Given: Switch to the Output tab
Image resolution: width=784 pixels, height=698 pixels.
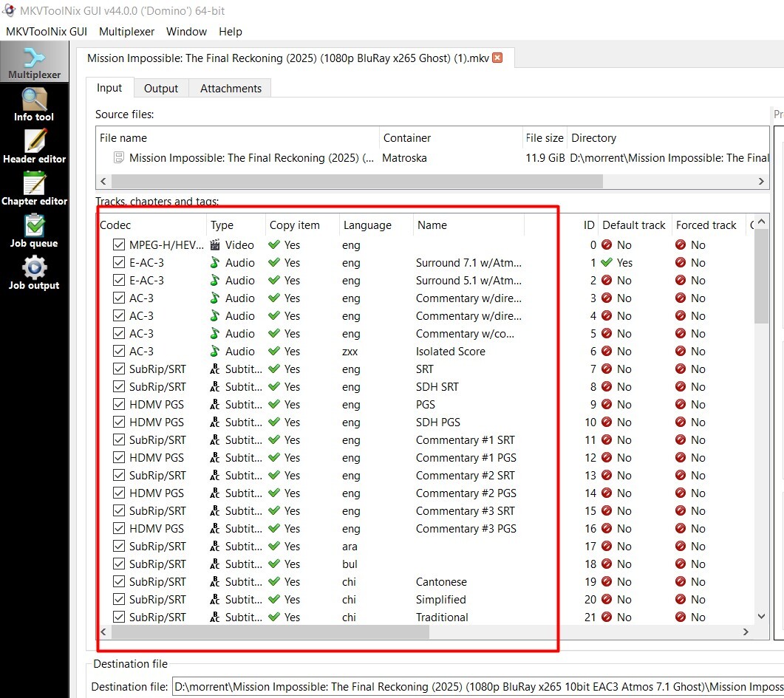Looking at the screenshot, I should 161,89.
